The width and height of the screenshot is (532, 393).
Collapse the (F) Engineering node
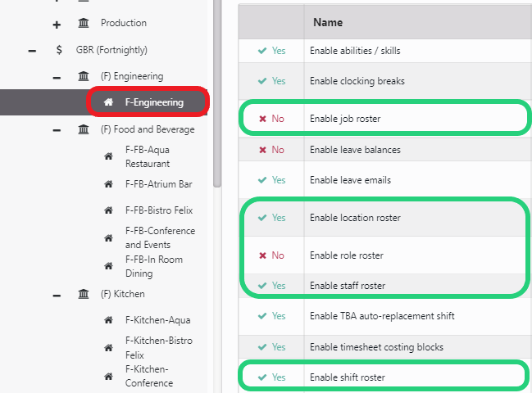point(57,78)
